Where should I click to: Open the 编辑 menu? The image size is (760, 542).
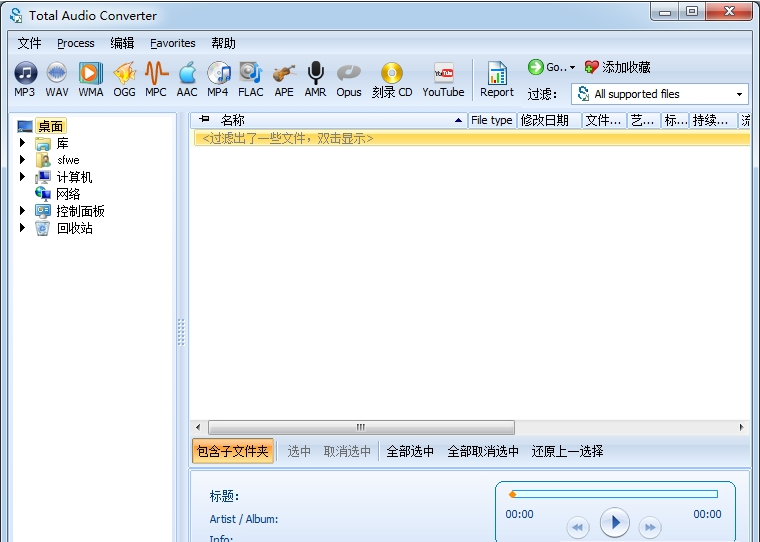(122, 43)
